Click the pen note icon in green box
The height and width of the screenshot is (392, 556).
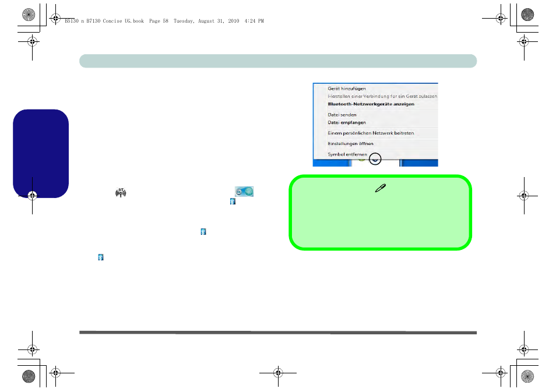[380, 188]
